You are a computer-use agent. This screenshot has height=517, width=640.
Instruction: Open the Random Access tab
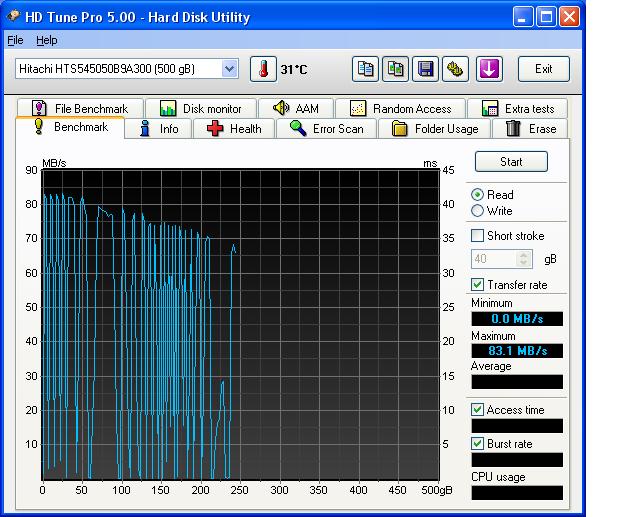pos(400,109)
